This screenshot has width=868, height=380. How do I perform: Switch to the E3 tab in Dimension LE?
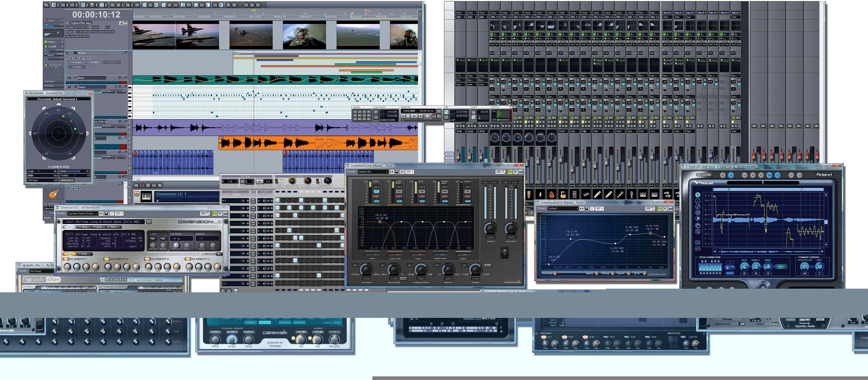pos(99,227)
